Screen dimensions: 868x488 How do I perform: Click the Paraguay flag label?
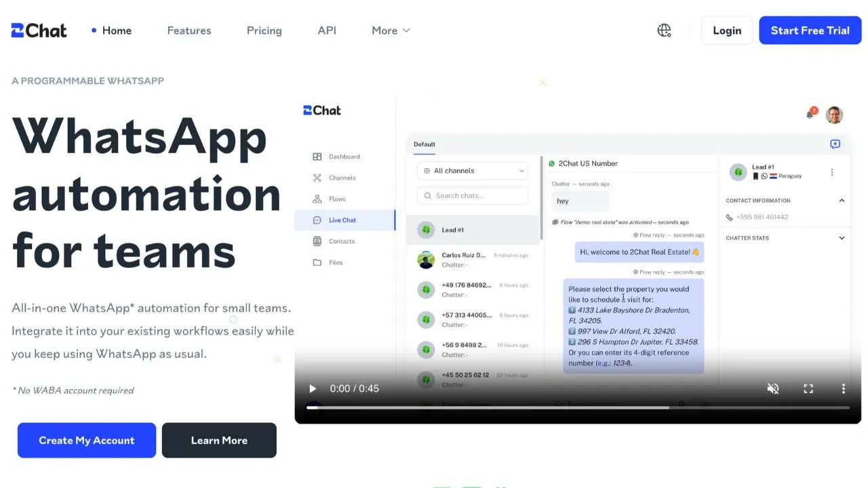tap(785, 176)
